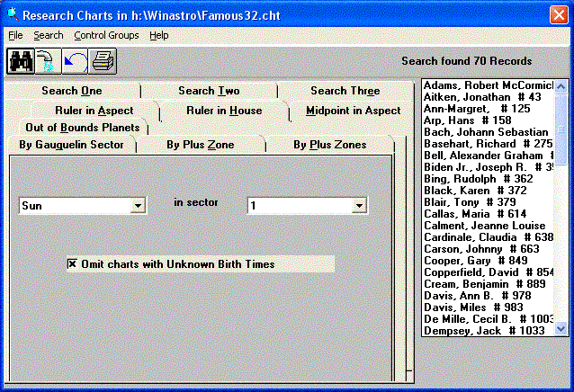
Task: Switch to the By Plus Zones tab
Action: click(x=329, y=145)
